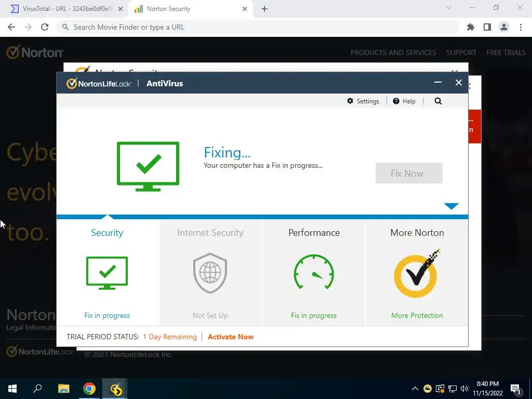Click the Chrome taskbar icon
532x399 pixels.
(89, 389)
